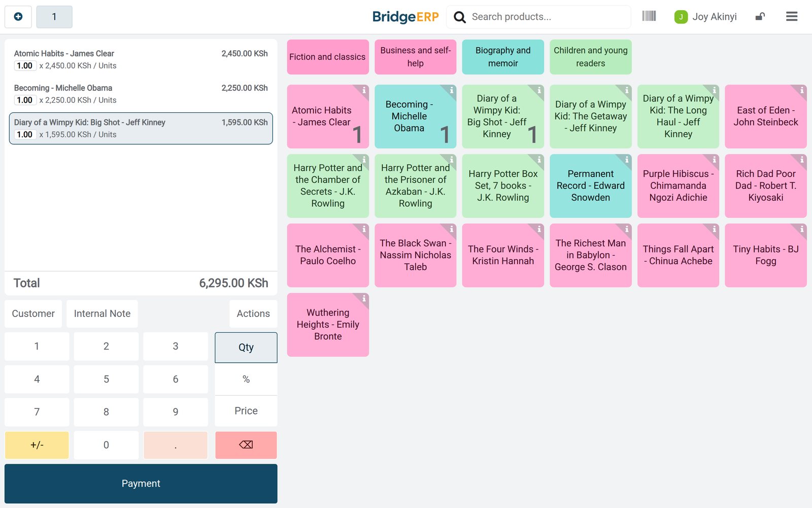Viewport: 812px width, 508px height.
Task: Open Joy Akinyi user menu
Action: click(x=705, y=17)
